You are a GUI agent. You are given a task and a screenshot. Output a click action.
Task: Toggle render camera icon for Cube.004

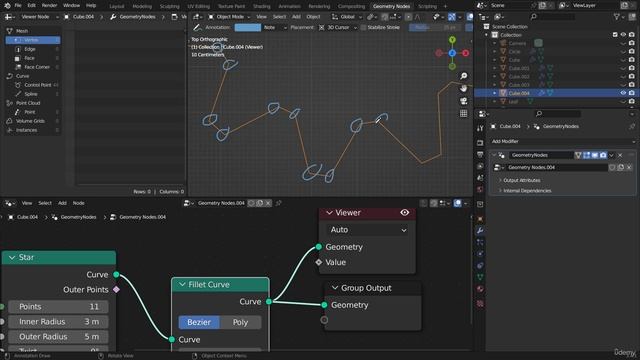pyautogui.click(x=632, y=93)
